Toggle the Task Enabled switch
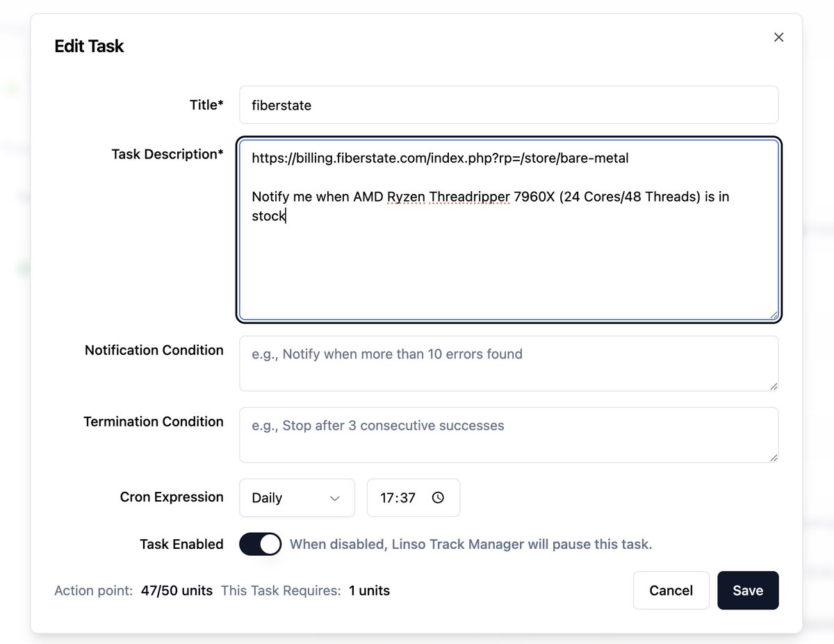This screenshot has height=644, width=834. (260, 544)
